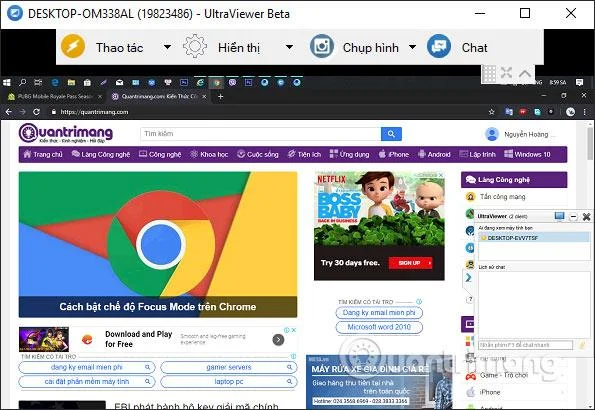Open the Windows 10 menu item

click(527, 154)
